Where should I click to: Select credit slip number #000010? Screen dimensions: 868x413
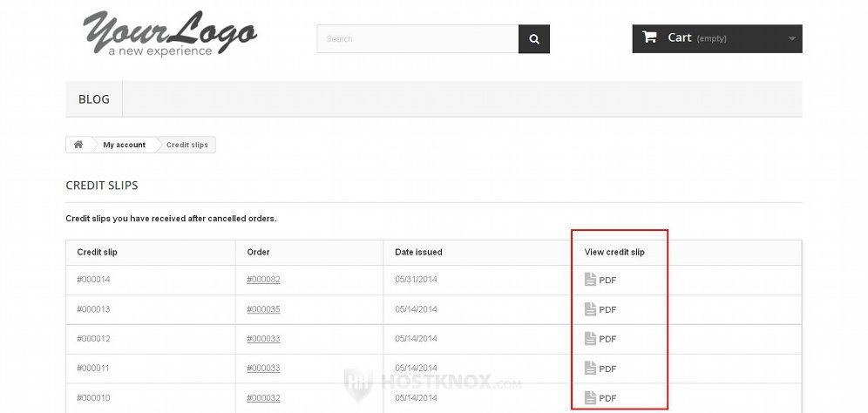pyautogui.click(x=93, y=398)
